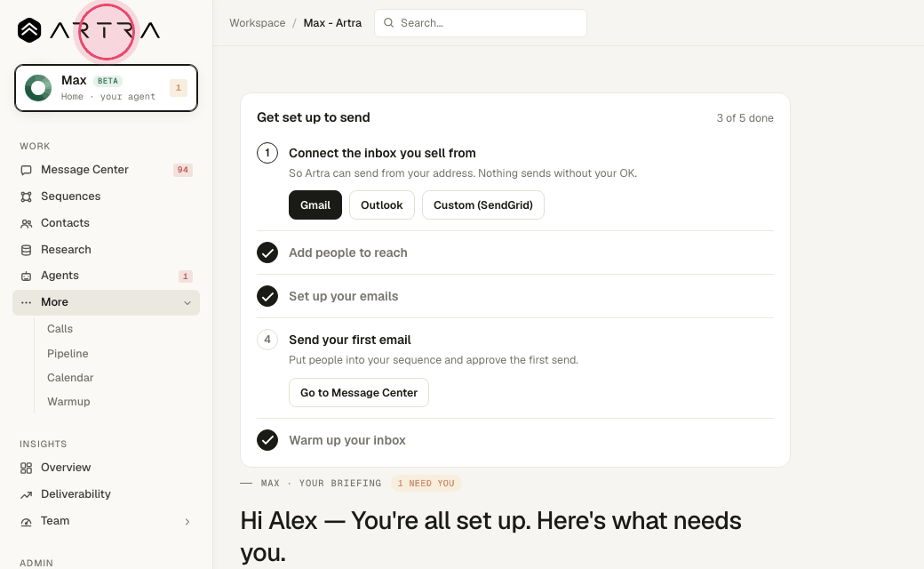This screenshot has height=569, width=924.
Task: Click the 1 badge on Max card
Action: 179,88
